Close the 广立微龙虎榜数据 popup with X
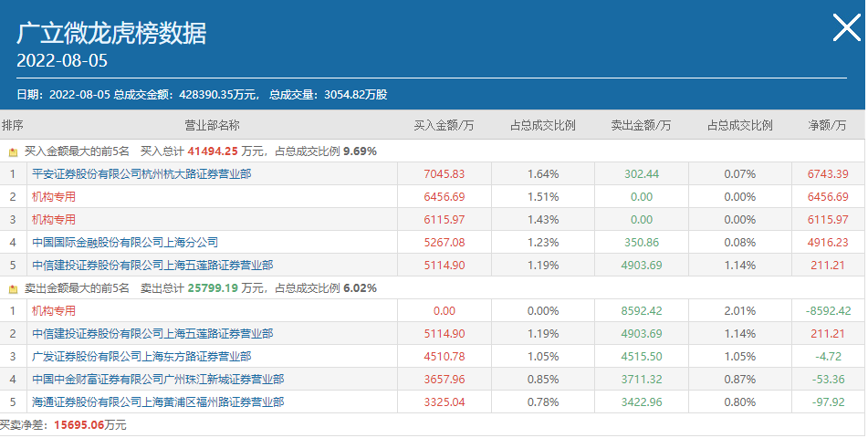 846,27
